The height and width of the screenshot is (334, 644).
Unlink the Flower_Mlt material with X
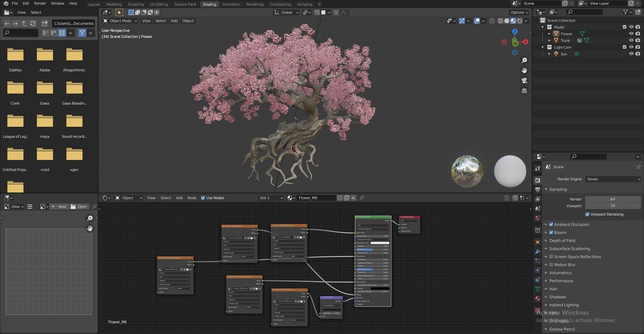(x=353, y=198)
